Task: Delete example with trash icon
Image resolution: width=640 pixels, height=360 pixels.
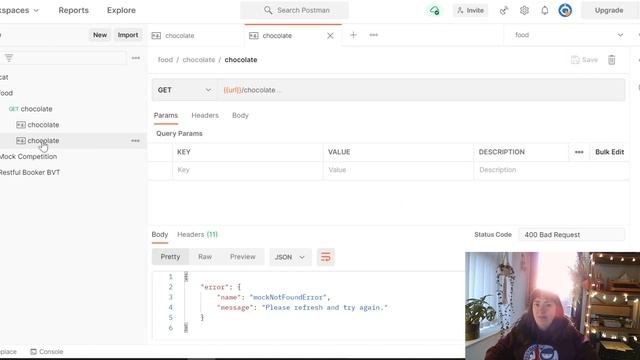Action: pos(611,60)
